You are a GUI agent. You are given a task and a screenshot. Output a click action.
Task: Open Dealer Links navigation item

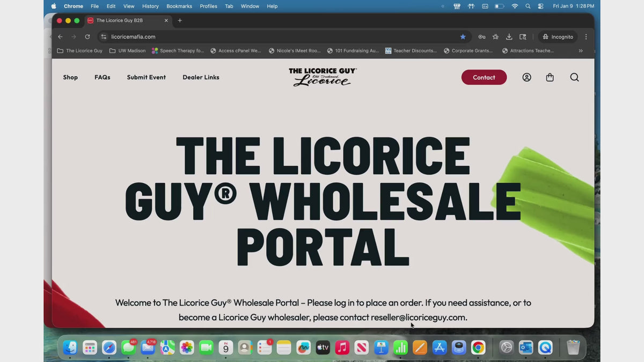[201, 77]
